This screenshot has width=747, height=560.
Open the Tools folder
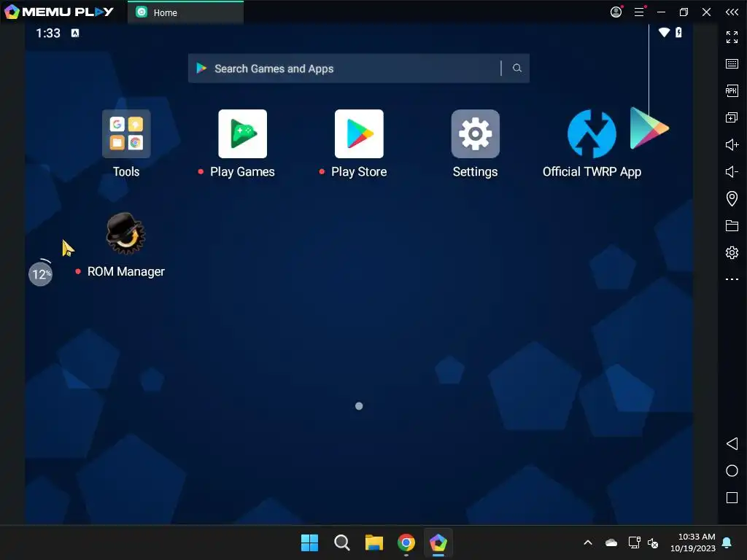126,134
